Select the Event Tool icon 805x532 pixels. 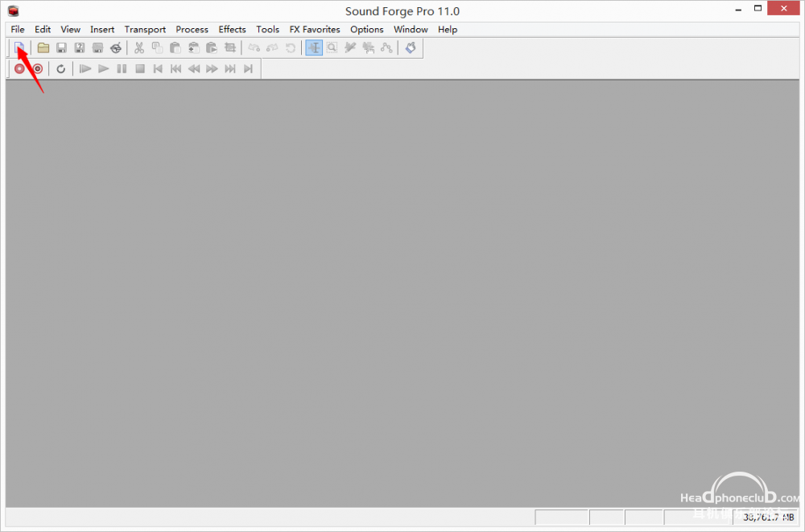click(368, 47)
